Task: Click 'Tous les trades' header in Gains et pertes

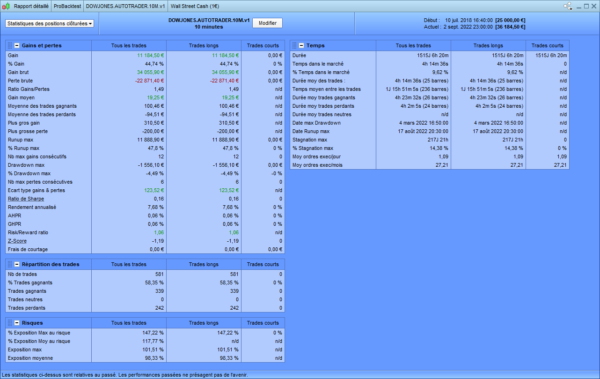Action: [x=129, y=46]
